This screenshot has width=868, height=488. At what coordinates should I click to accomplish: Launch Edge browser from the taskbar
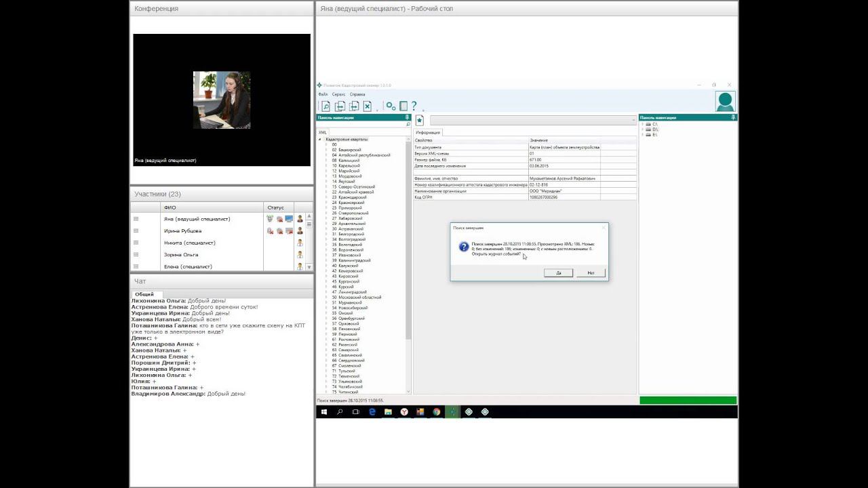point(372,411)
